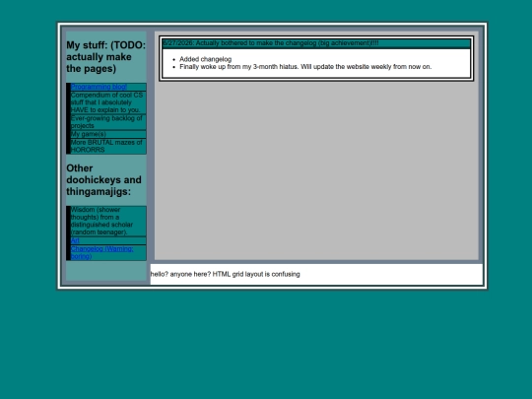
Task: Click empty sidebar space below Changelog link
Action: point(106,271)
